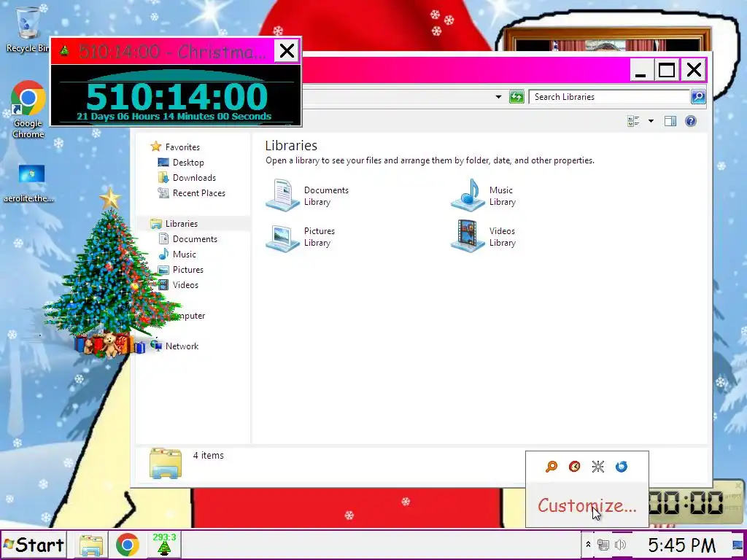Click into the Search Libraries field
This screenshot has height=560, width=747.
[x=610, y=97]
